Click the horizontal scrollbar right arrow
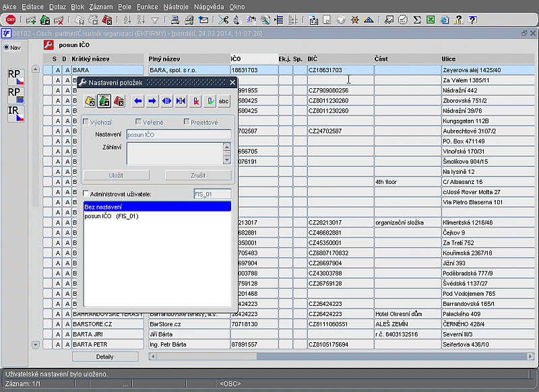This screenshot has height=392, width=539. click(x=530, y=356)
